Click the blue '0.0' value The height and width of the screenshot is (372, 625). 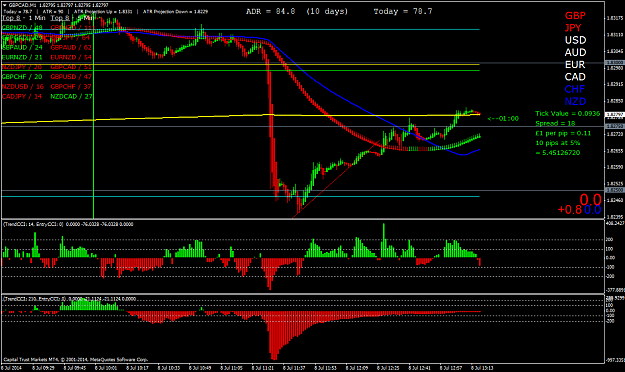coord(593,210)
